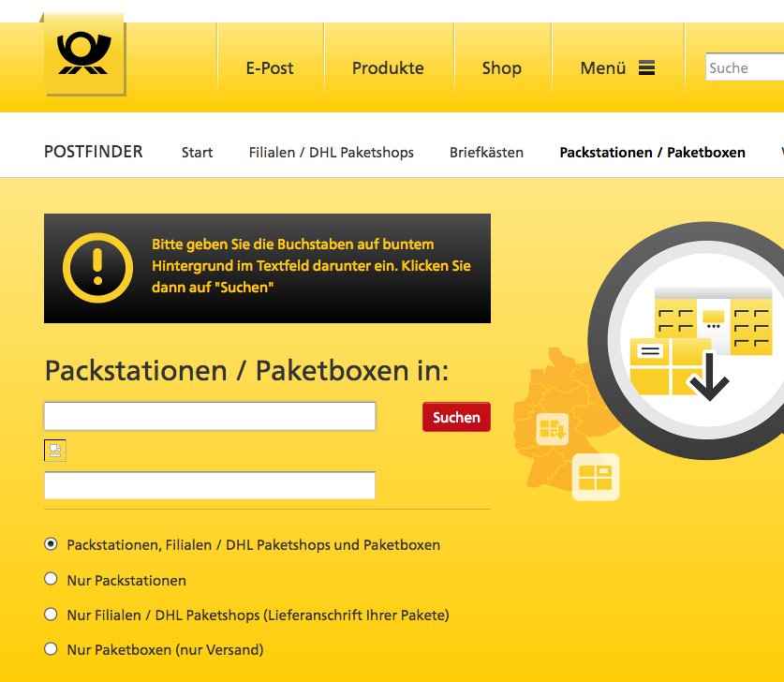Screen dimensions: 784x682
Task: Click the location input under Packstationen / Paketboxen in
Action: tap(210, 416)
